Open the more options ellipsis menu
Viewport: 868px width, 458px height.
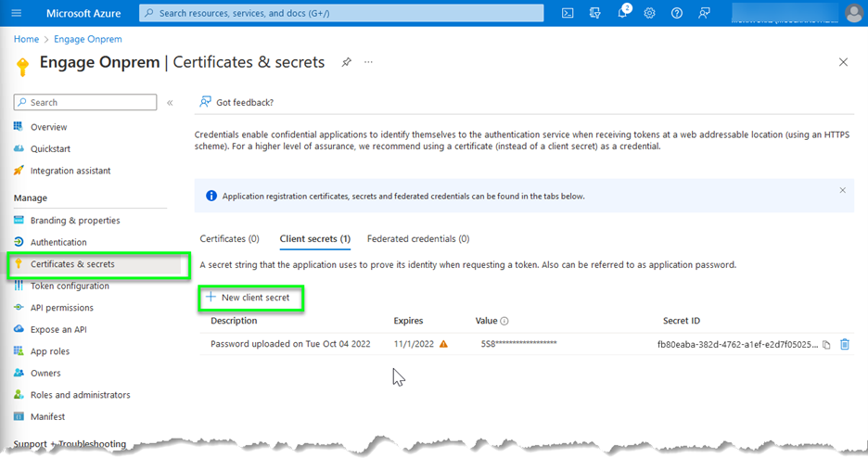click(368, 62)
